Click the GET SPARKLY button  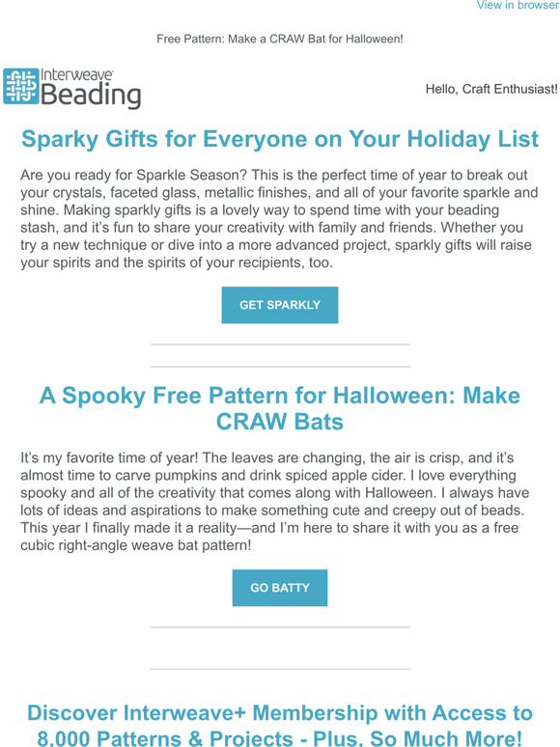pos(280,305)
